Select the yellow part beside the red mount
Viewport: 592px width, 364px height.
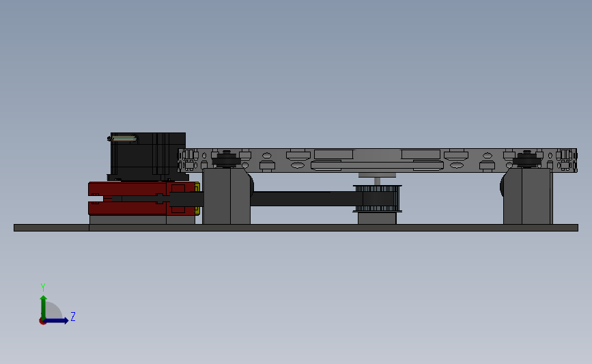197,199
